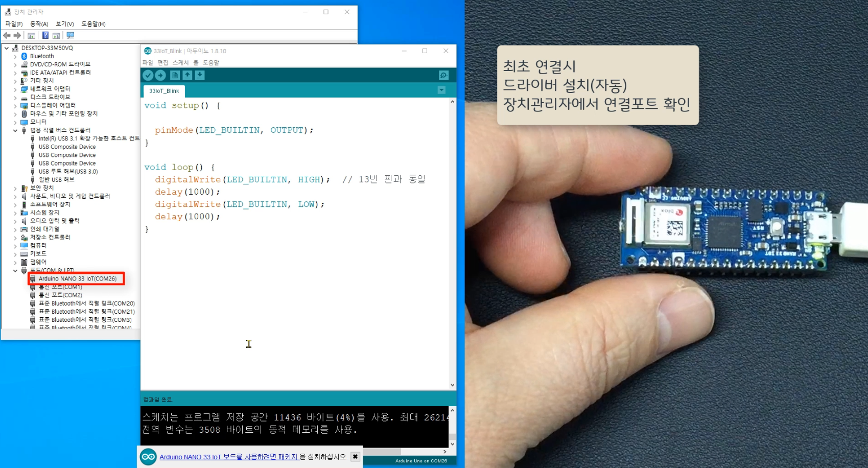Minimize the Device Manager window
This screenshot has height=468, width=868.
pos(305,12)
